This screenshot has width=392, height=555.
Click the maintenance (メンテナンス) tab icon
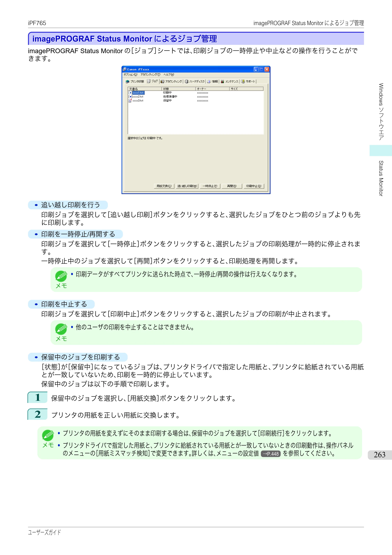pos(222,82)
